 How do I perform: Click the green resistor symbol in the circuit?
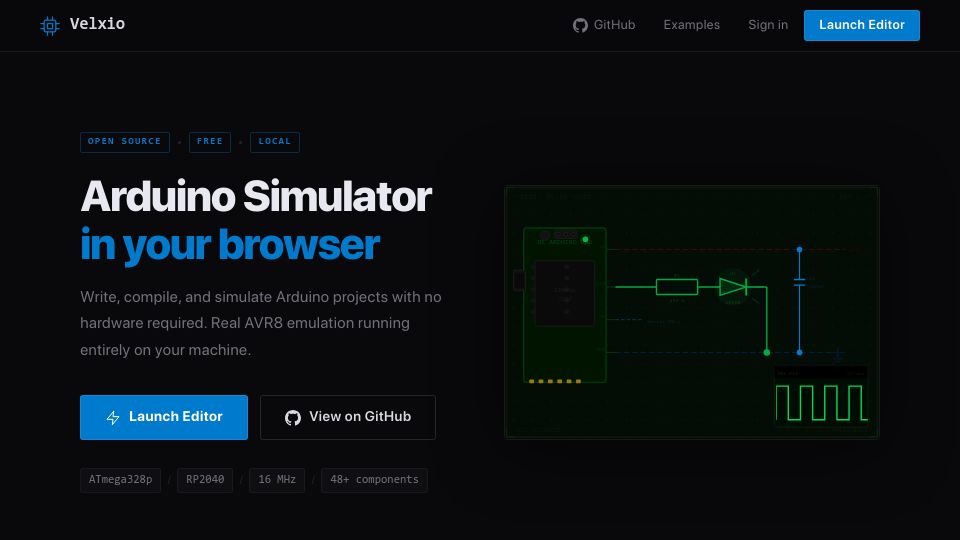(x=677, y=287)
